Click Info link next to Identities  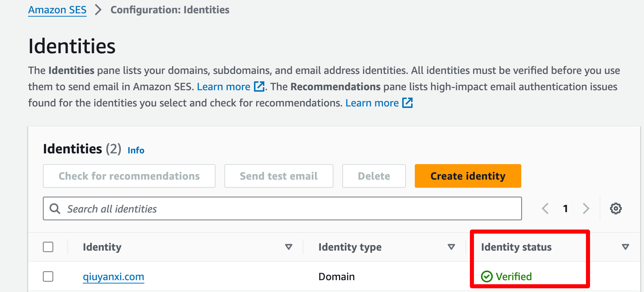point(136,150)
